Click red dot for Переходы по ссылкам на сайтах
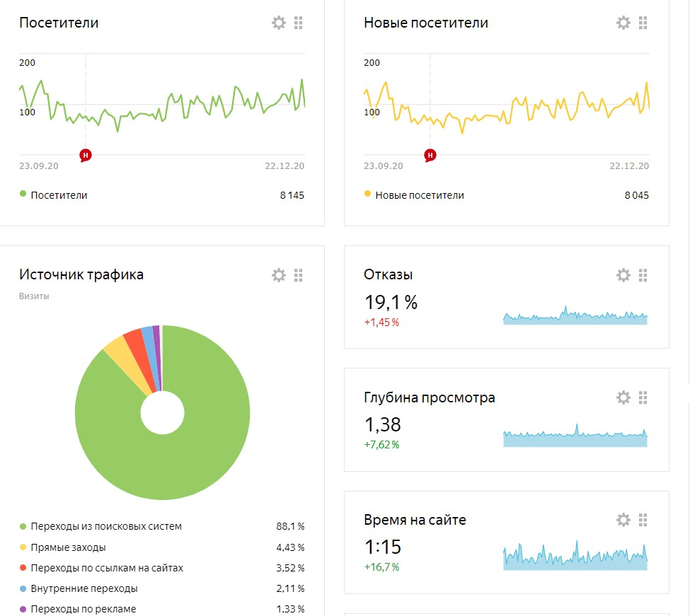Image resolution: width=690 pixels, height=616 pixels. point(23,568)
